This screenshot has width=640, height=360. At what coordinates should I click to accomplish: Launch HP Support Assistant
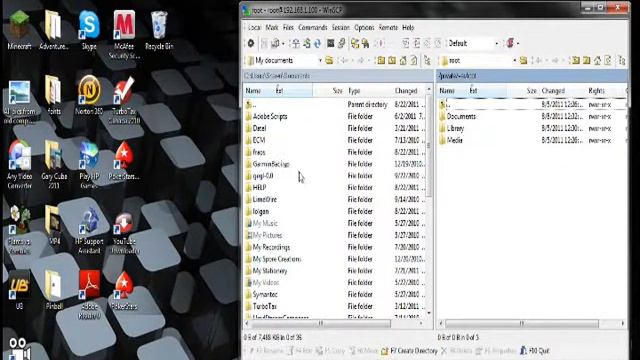tap(89, 231)
